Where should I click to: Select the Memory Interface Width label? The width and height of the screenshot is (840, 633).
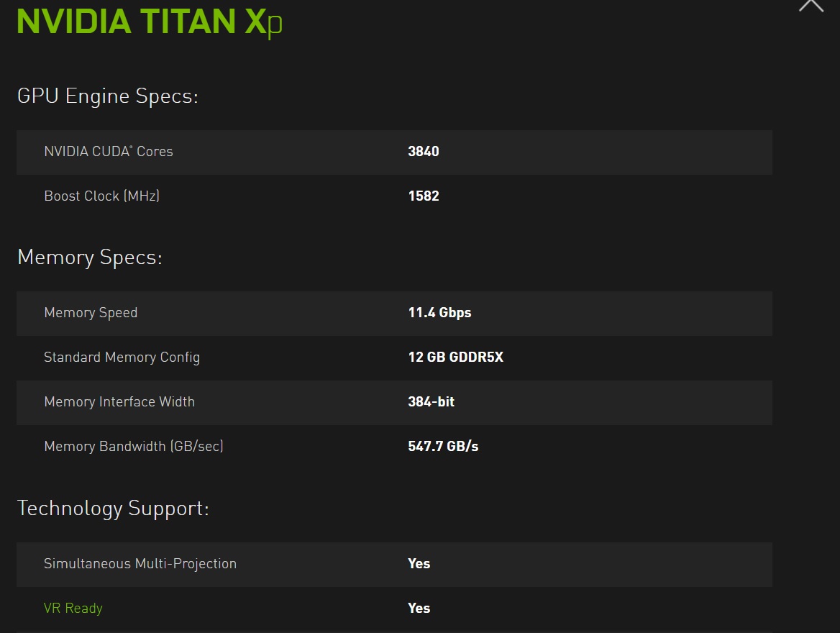pos(119,402)
